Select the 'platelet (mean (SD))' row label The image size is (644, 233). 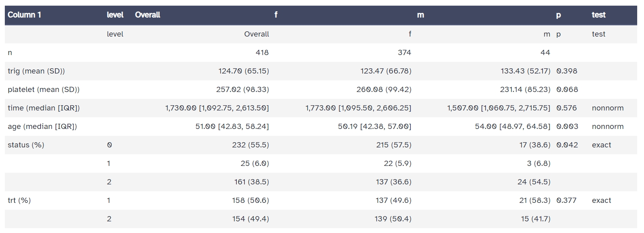tap(43, 90)
